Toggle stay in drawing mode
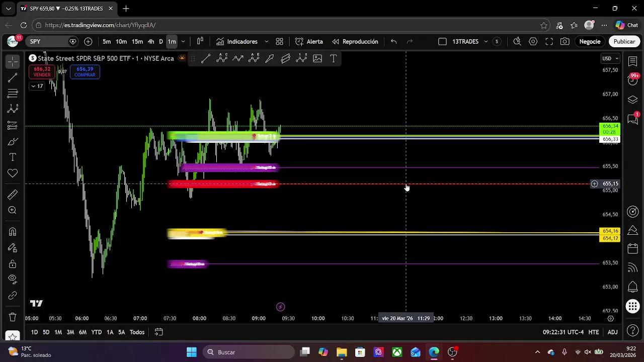Image resolution: width=644 pixels, height=362 pixels. click(13, 248)
